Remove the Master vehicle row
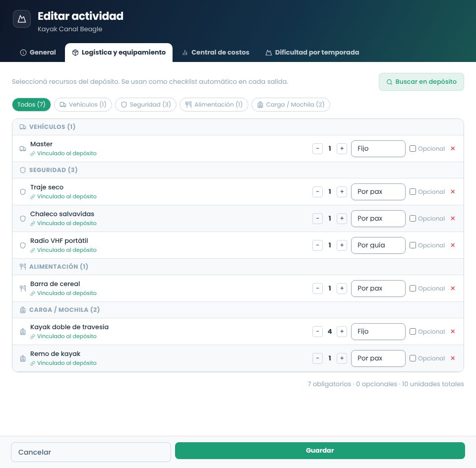The image size is (476, 468). tap(453, 148)
